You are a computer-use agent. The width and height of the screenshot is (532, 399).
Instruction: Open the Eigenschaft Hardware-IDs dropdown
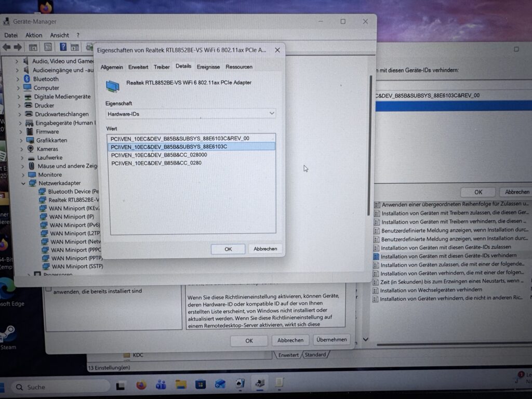190,113
